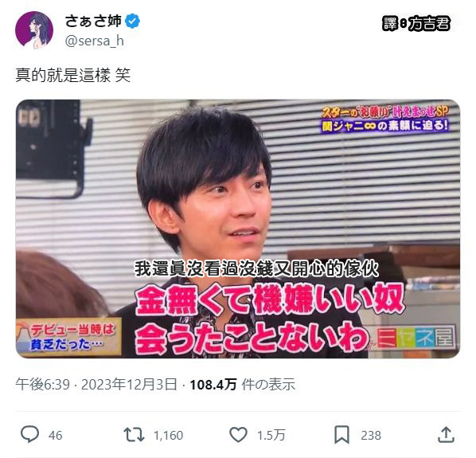The width and height of the screenshot is (476, 458).
Task: Click the blue verified badge
Action: click(x=133, y=21)
